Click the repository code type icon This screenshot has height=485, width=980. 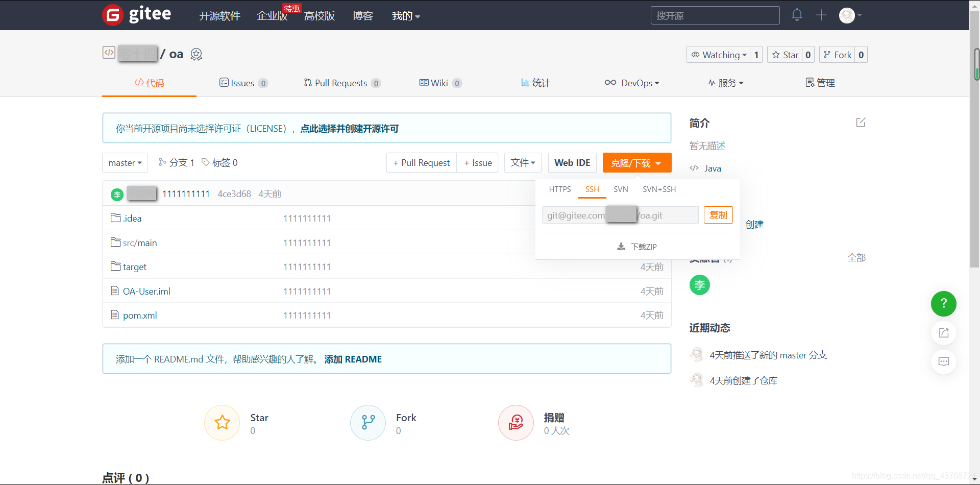109,53
